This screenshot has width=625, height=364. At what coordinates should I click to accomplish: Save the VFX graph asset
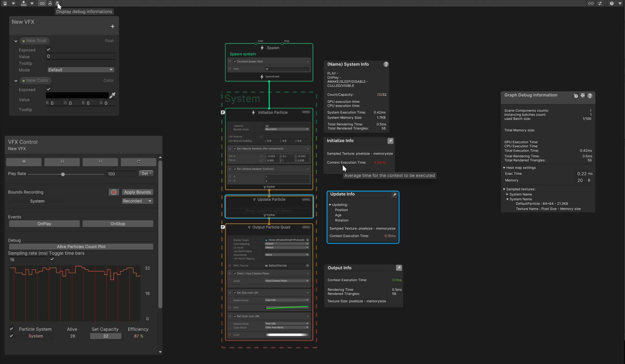tap(5, 3)
